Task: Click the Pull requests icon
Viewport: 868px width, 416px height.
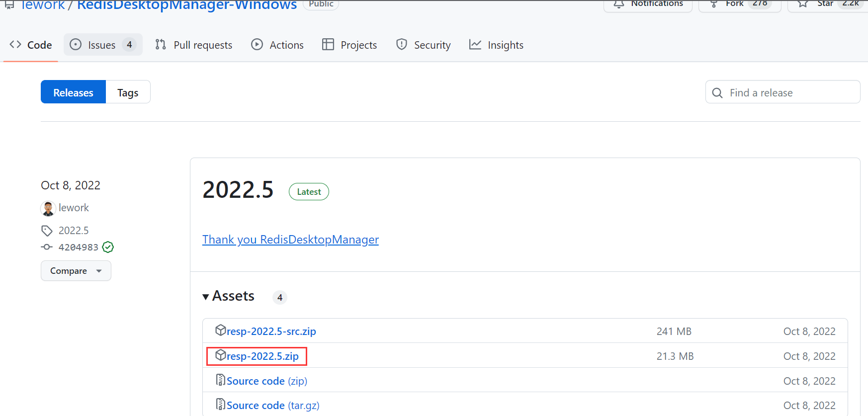Action: point(161,45)
